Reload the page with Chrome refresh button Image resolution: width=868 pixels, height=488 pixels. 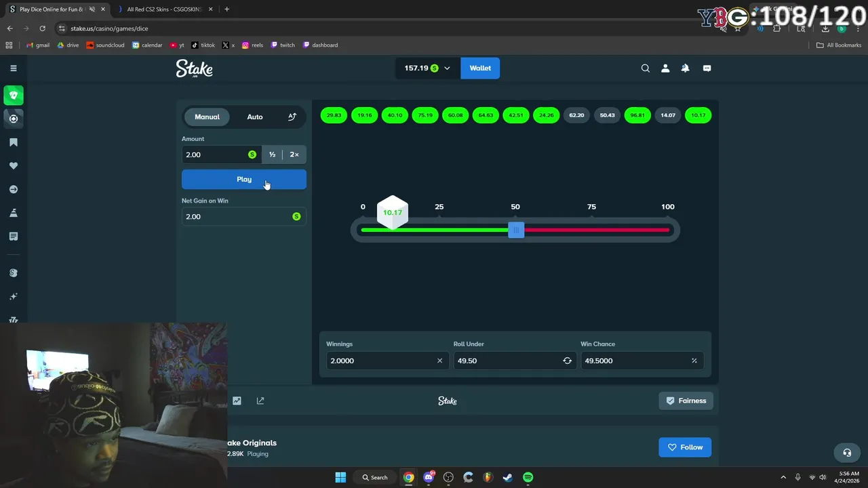point(42,28)
